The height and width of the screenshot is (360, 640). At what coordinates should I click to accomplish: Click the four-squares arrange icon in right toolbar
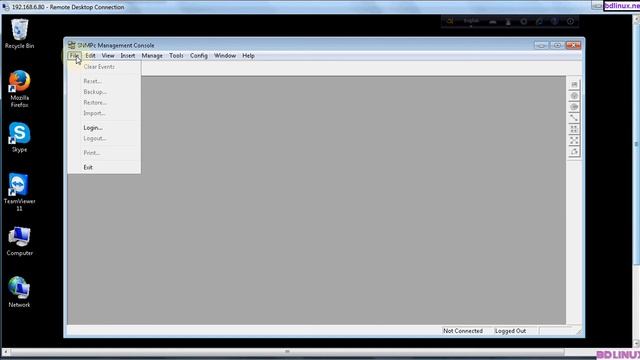[574, 129]
